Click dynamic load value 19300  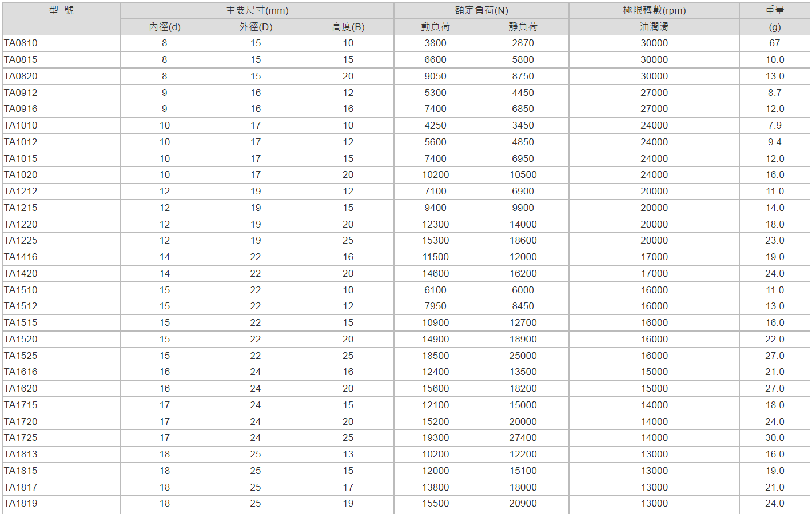pyautogui.click(x=435, y=438)
